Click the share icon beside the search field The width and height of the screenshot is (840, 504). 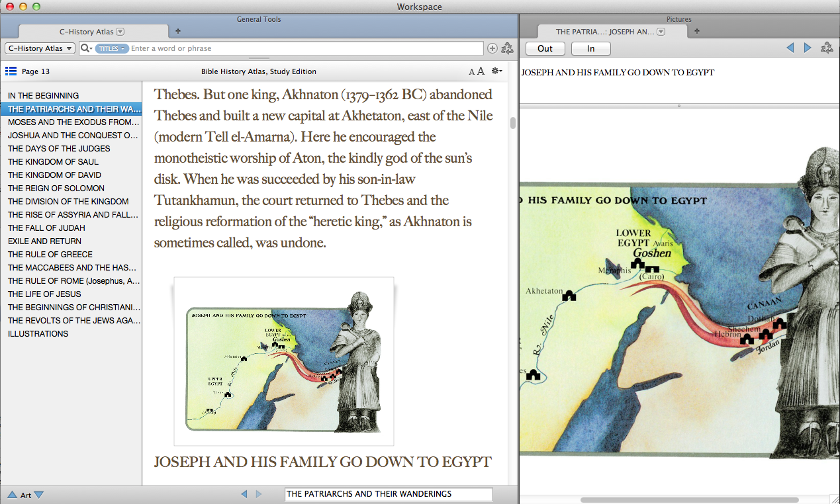tap(507, 48)
